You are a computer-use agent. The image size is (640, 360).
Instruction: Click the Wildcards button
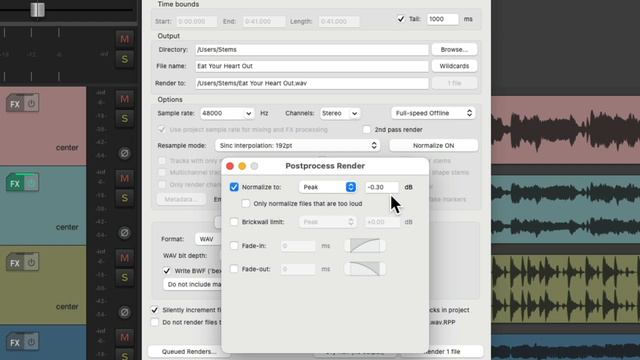(x=454, y=66)
